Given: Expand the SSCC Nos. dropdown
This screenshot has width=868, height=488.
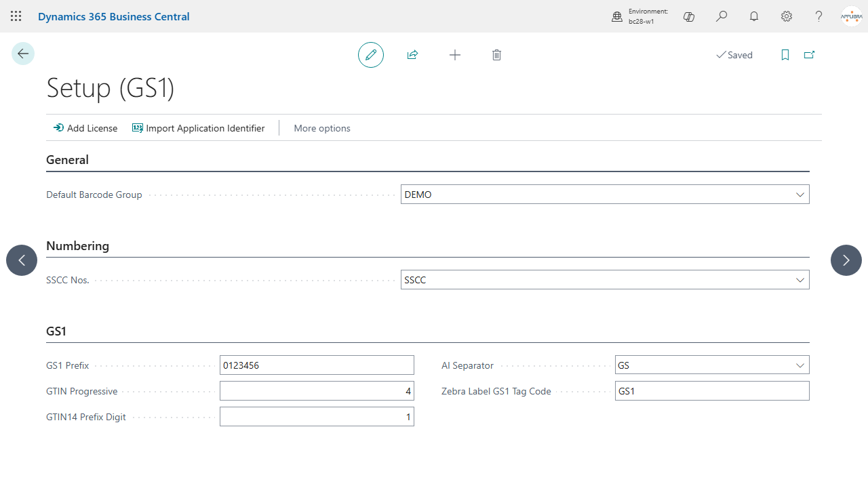Looking at the screenshot, I should tap(800, 280).
